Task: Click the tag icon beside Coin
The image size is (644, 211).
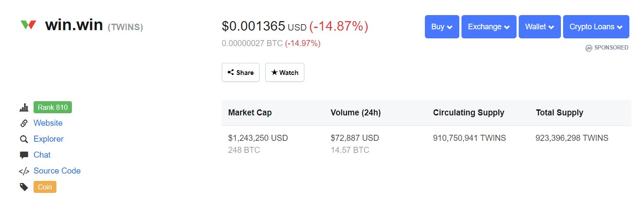Action: point(24,187)
